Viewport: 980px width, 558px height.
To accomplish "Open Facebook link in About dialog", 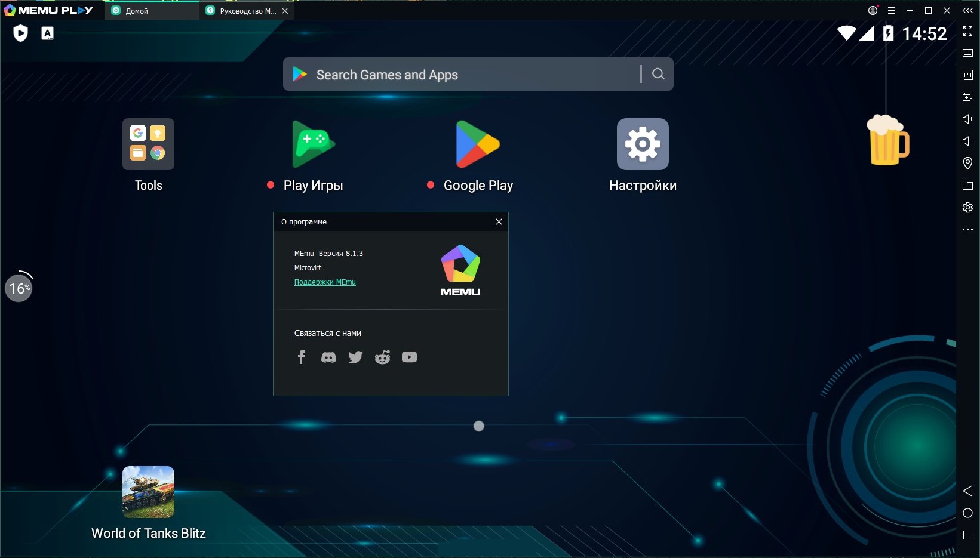I will pos(302,357).
